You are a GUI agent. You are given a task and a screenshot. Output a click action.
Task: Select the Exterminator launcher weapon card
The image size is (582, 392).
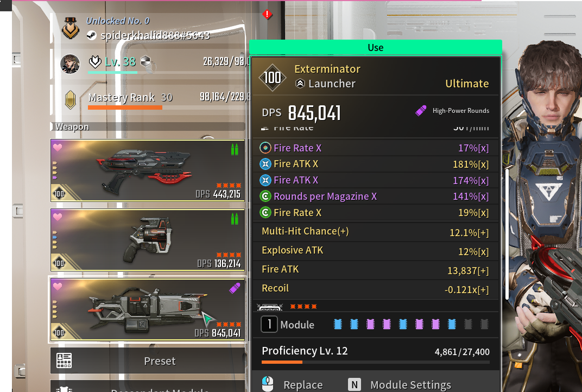(148, 309)
